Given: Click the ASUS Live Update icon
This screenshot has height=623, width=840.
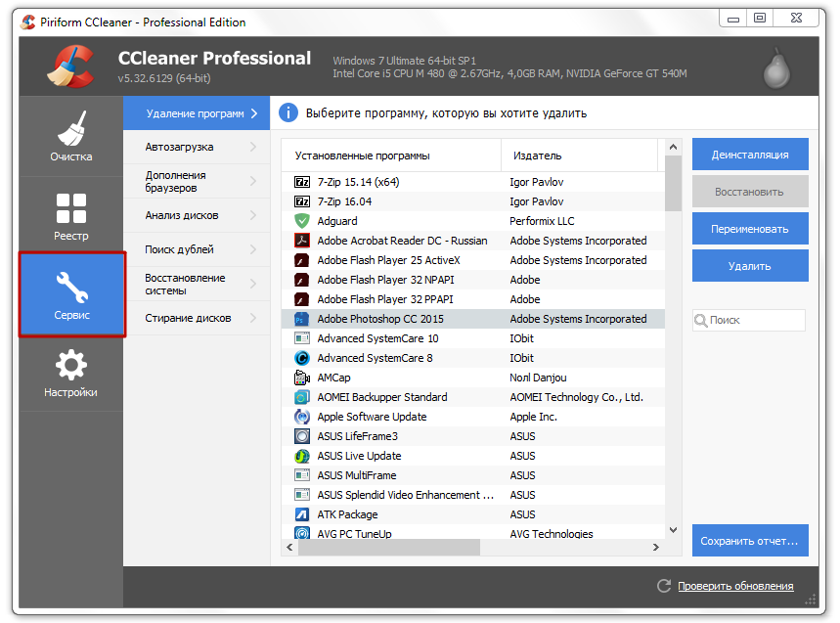Looking at the screenshot, I should pyautogui.click(x=302, y=456).
